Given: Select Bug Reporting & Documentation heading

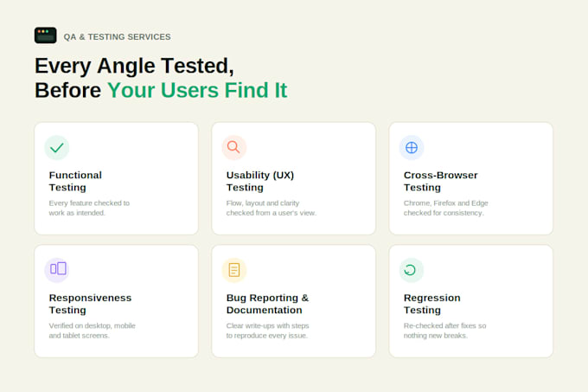Looking at the screenshot, I should 268,304.
